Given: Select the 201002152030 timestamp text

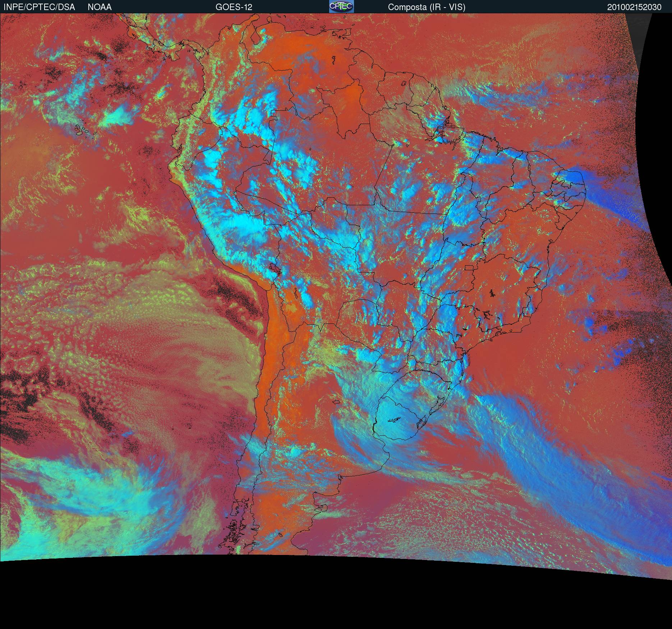Looking at the screenshot, I should 634,7.
